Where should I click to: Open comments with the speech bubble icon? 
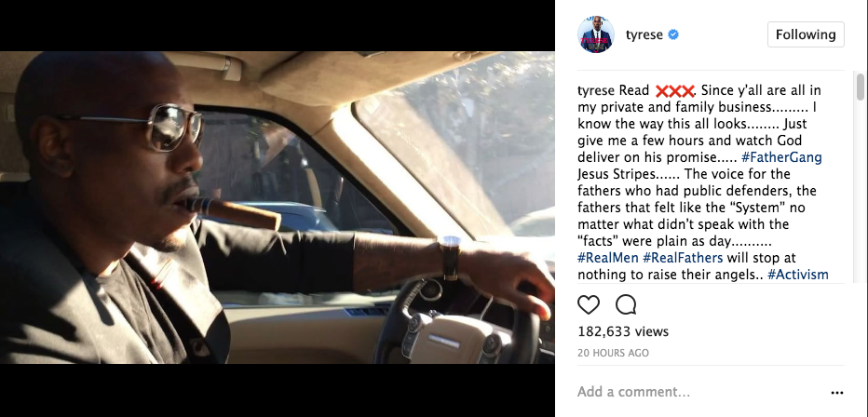626,304
